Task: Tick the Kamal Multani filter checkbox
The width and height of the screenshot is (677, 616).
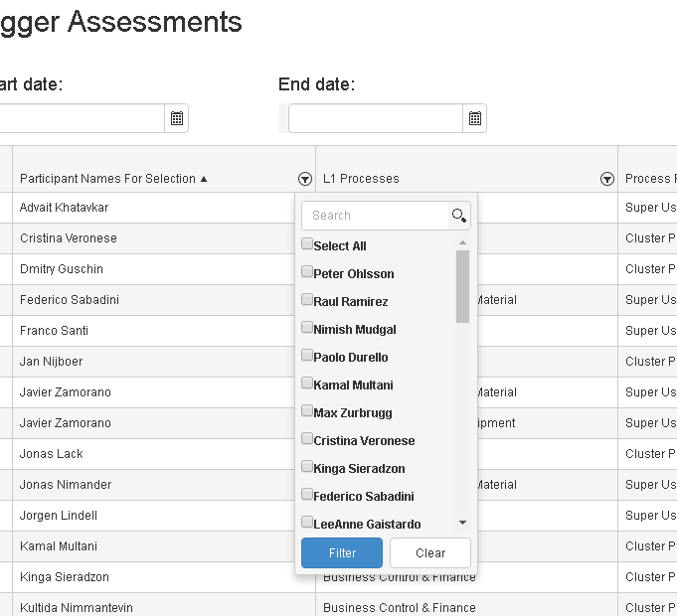Action: (307, 384)
